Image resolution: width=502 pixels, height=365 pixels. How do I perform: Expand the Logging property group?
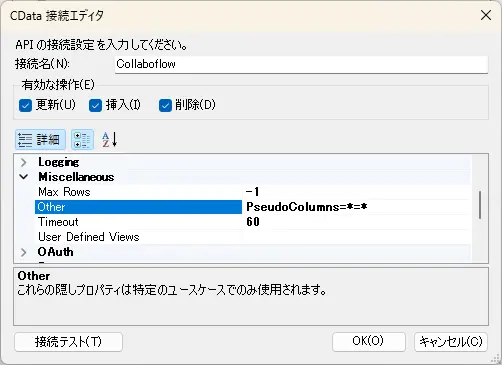(x=23, y=162)
